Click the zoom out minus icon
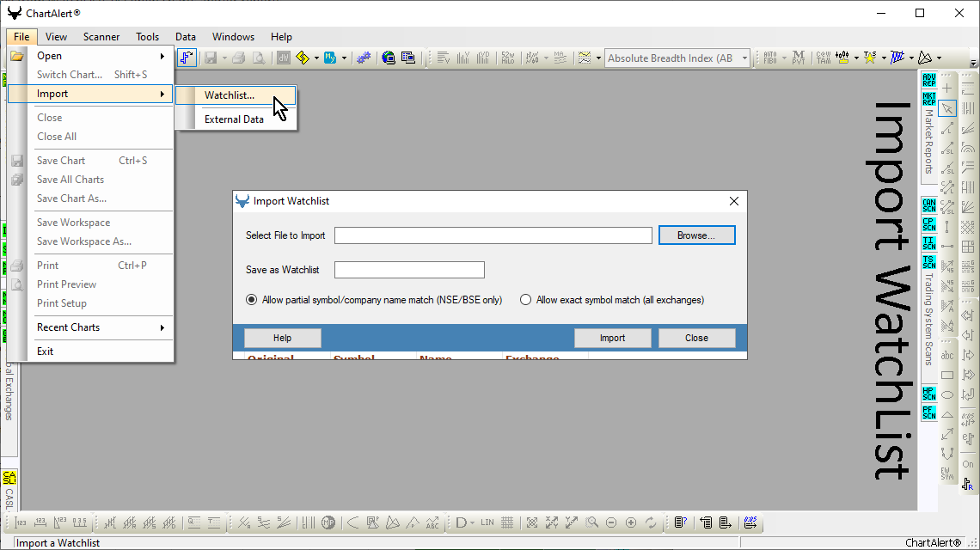This screenshot has height=550, width=980. pos(611,522)
